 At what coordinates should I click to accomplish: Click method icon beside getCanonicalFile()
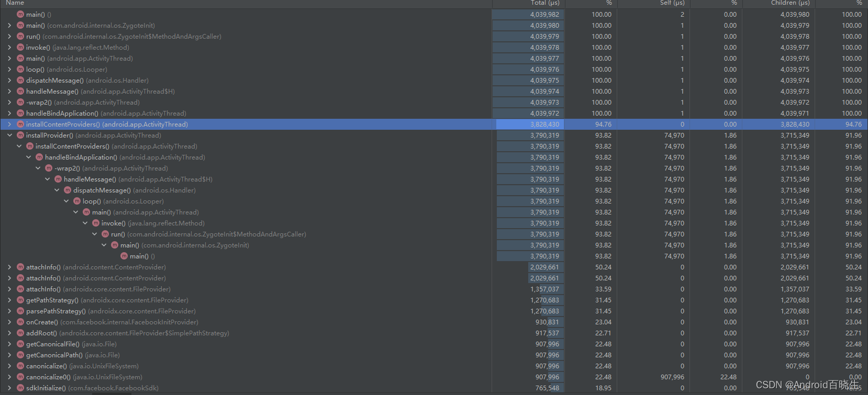[x=20, y=344]
